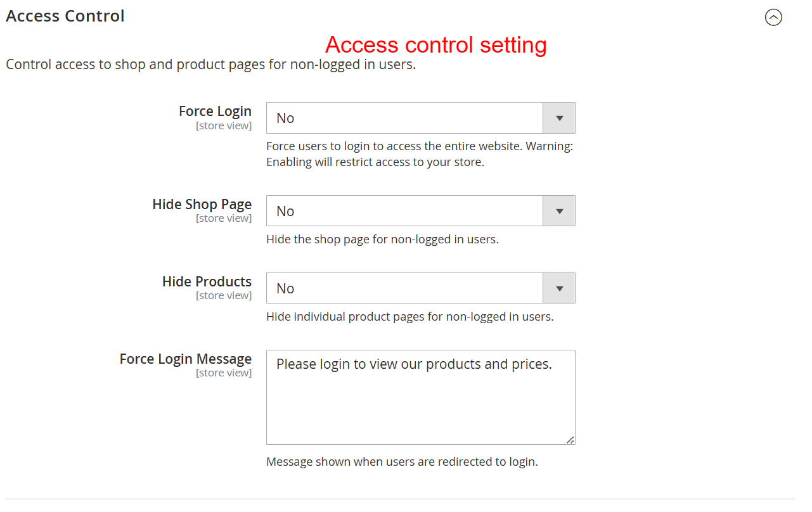The image size is (812, 512).
Task: Click the Force Login dropdown arrow button
Action: coord(559,118)
